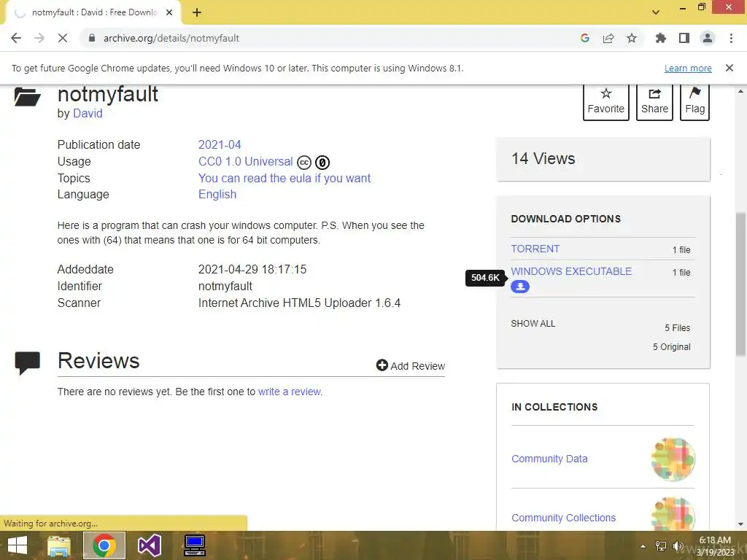Open the Chrome three-dot menu
Screen dimensions: 747x560
tap(731, 38)
